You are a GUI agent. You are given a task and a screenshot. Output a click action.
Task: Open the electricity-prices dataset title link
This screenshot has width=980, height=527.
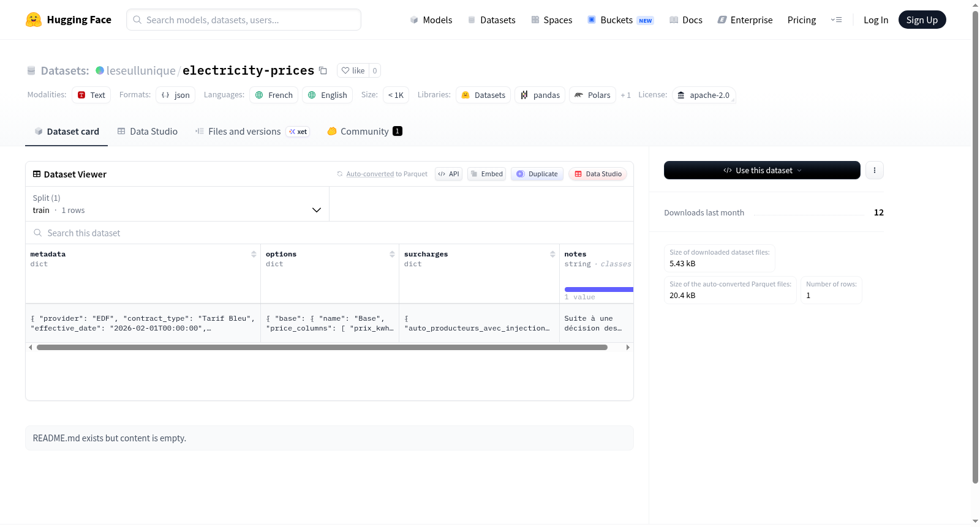[x=248, y=70]
